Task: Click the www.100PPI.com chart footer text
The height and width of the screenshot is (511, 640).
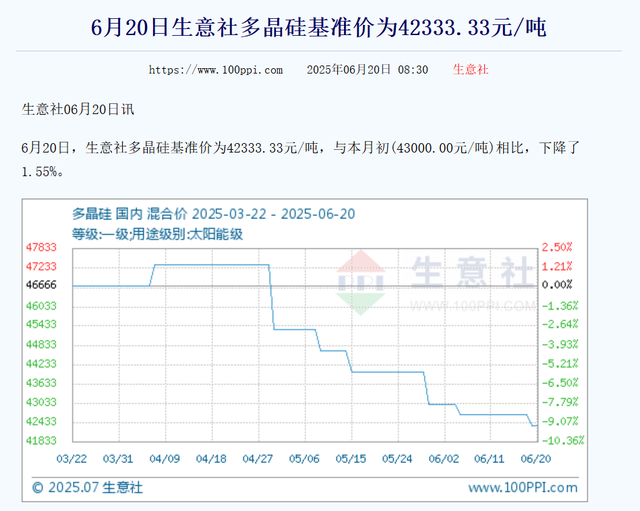Action: (523, 488)
